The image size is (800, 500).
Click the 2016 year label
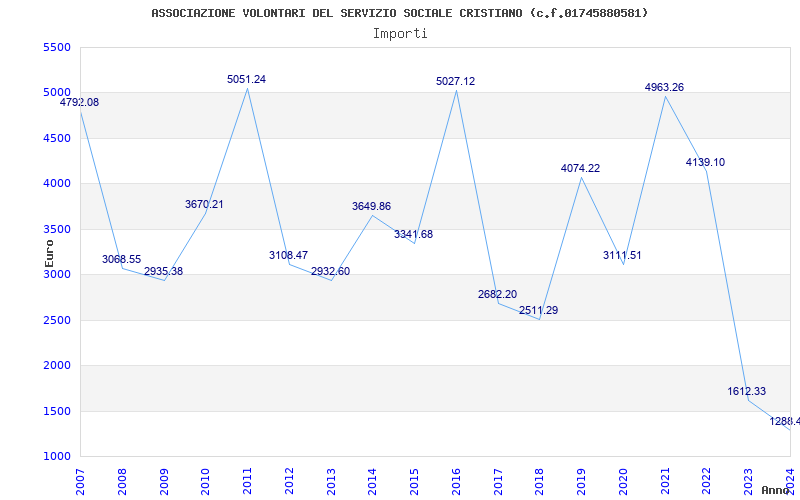click(456, 482)
